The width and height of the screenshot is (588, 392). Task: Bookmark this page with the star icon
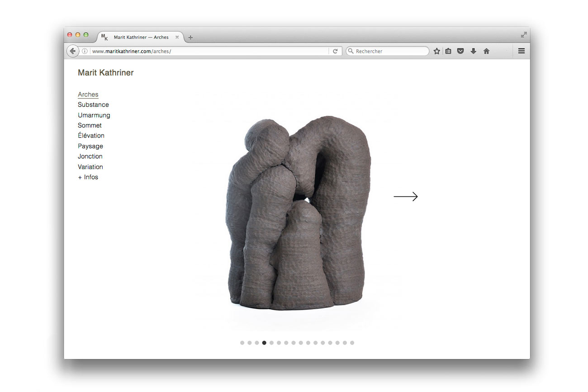pos(436,51)
